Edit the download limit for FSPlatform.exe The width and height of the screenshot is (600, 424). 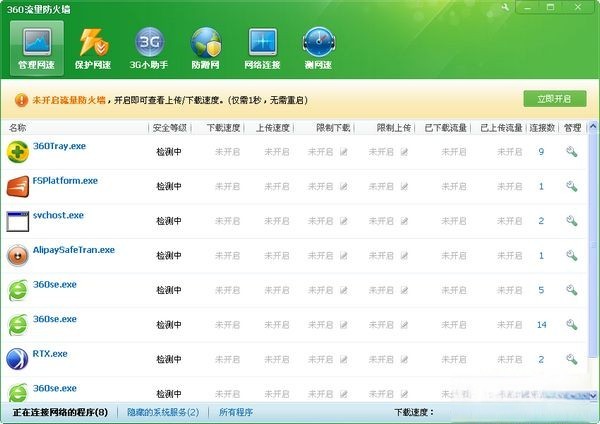point(344,187)
